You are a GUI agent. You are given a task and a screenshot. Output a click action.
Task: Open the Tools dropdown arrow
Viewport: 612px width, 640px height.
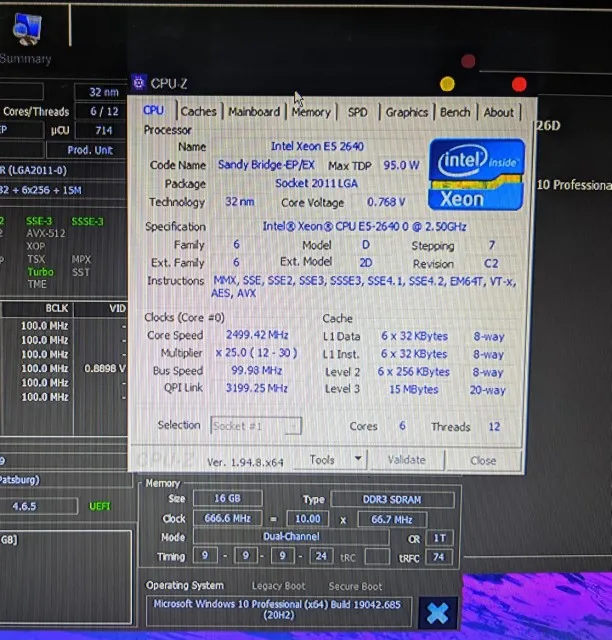click(358, 459)
